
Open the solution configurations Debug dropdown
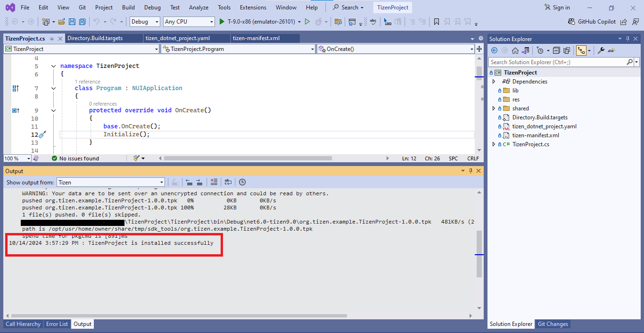pos(145,22)
